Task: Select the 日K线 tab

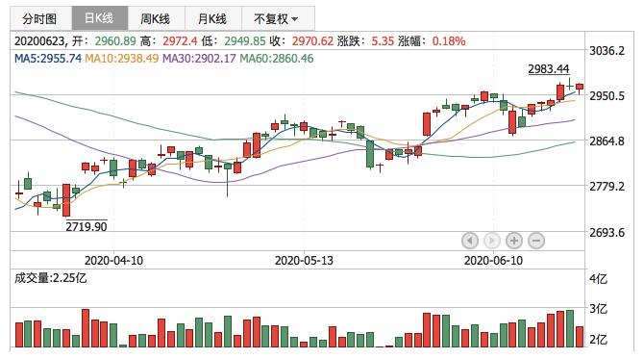Action: click(x=100, y=18)
